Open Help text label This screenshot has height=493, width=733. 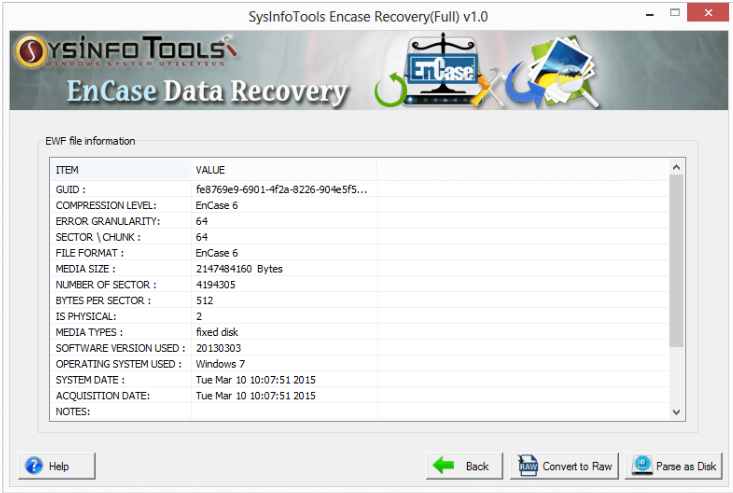(x=59, y=466)
